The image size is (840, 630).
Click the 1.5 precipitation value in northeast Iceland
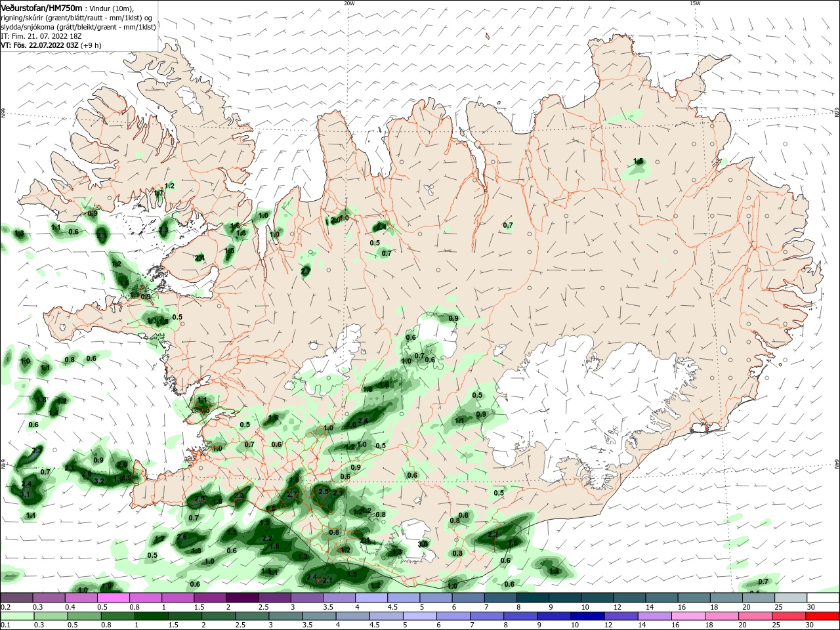(x=639, y=161)
